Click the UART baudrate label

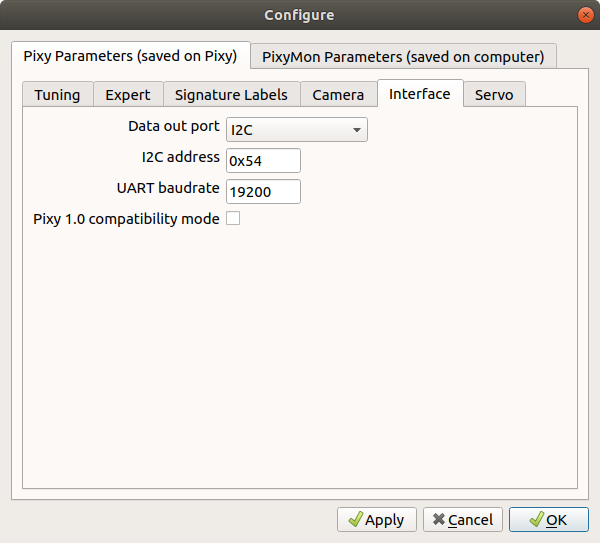point(168,188)
